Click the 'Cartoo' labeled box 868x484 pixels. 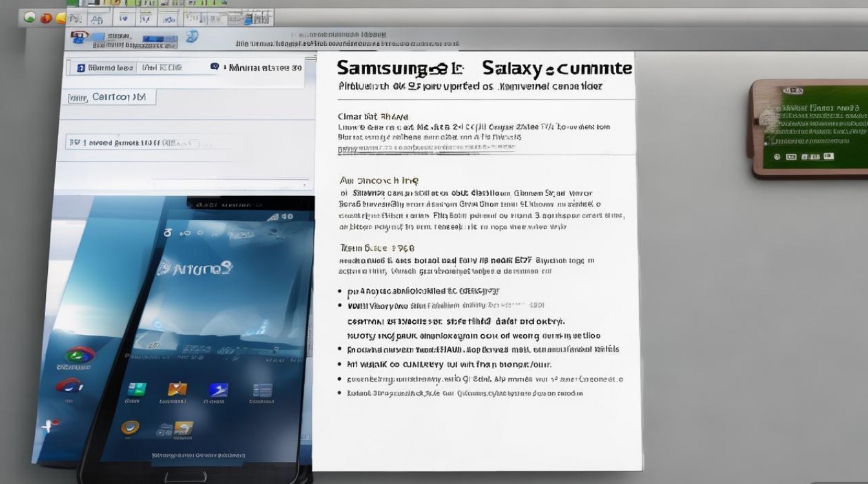click(111, 97)
